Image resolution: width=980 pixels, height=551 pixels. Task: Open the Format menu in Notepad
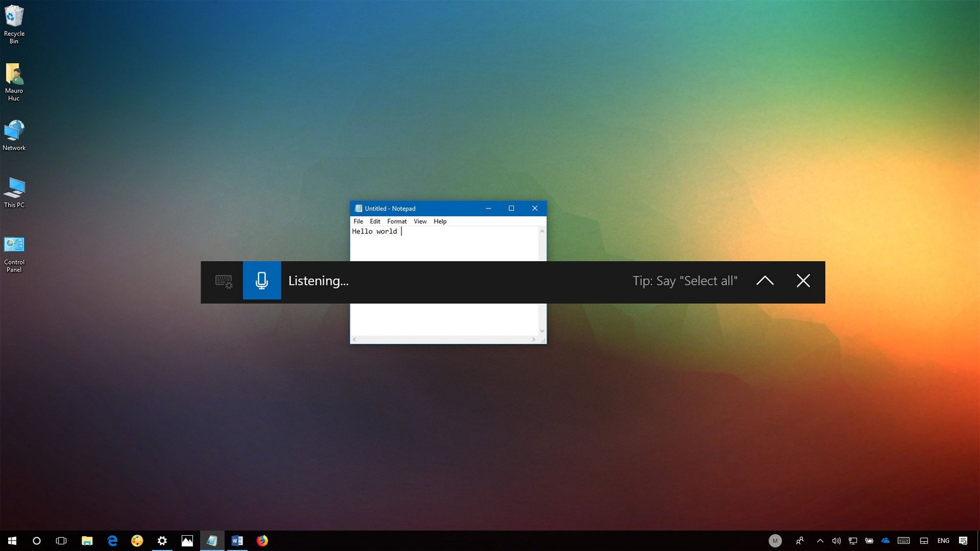click(397, 221)
